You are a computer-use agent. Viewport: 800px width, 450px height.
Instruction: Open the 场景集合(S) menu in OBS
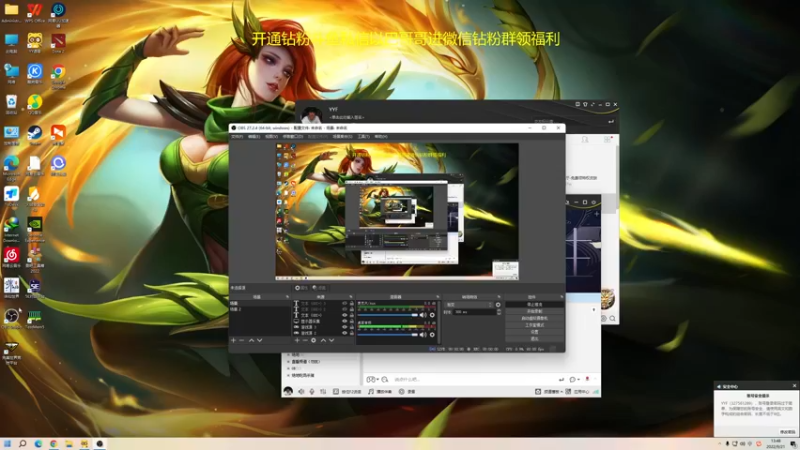[342, 137]
